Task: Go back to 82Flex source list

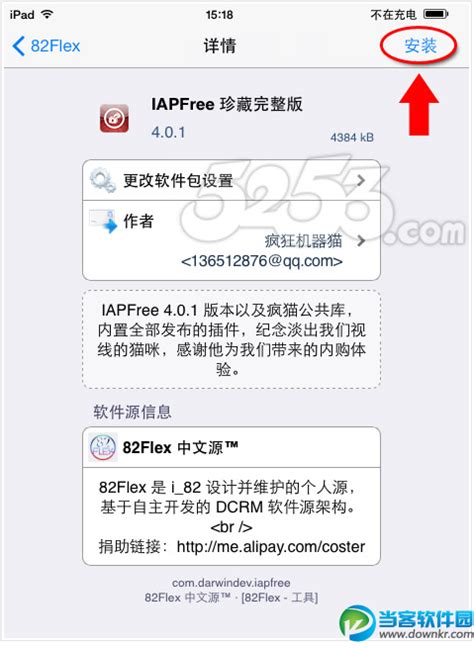Action: point(46,45)
